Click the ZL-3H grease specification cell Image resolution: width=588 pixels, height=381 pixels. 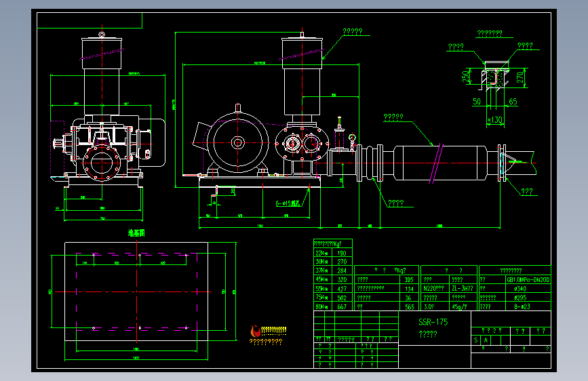(462, 288)
